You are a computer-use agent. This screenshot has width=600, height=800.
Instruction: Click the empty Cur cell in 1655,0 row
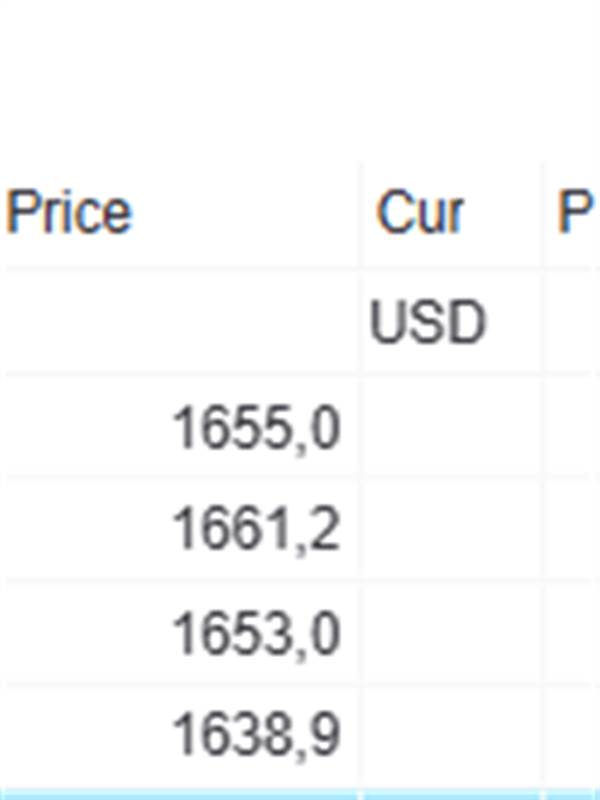point(452,428)
